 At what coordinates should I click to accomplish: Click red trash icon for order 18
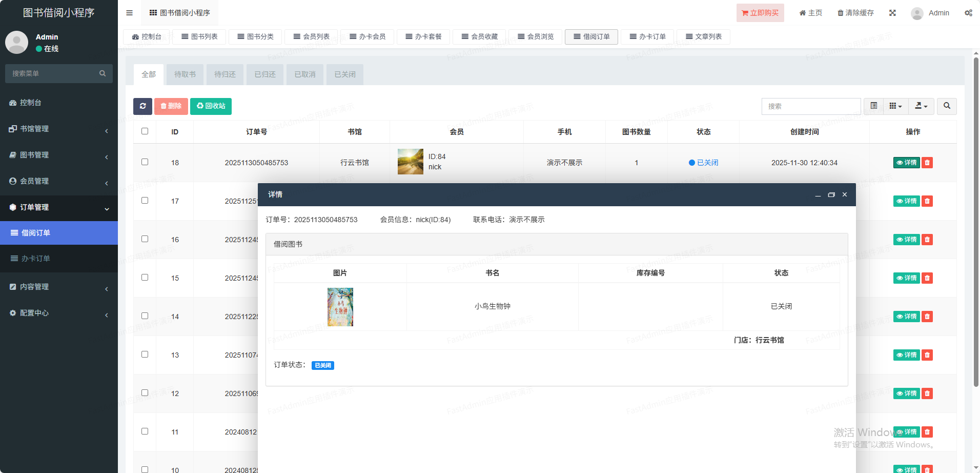click(x=927, y=163)
